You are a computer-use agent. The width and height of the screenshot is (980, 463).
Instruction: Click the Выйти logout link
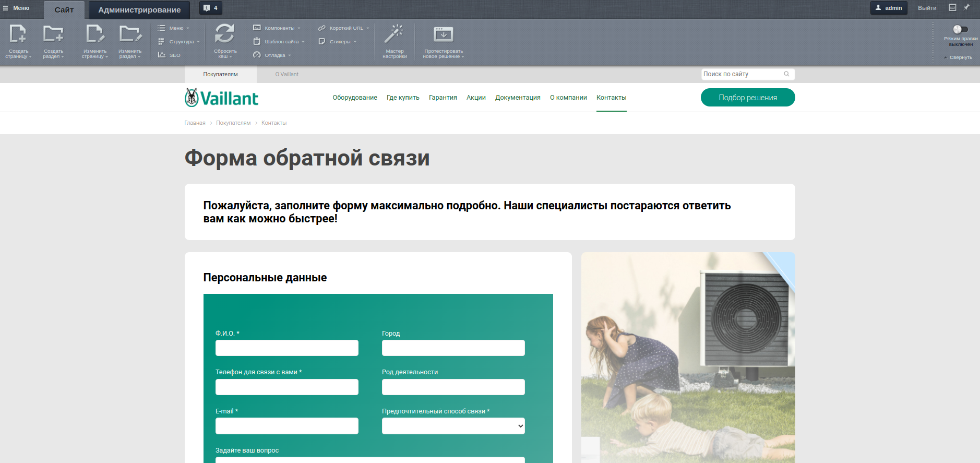tap(927, 8)
